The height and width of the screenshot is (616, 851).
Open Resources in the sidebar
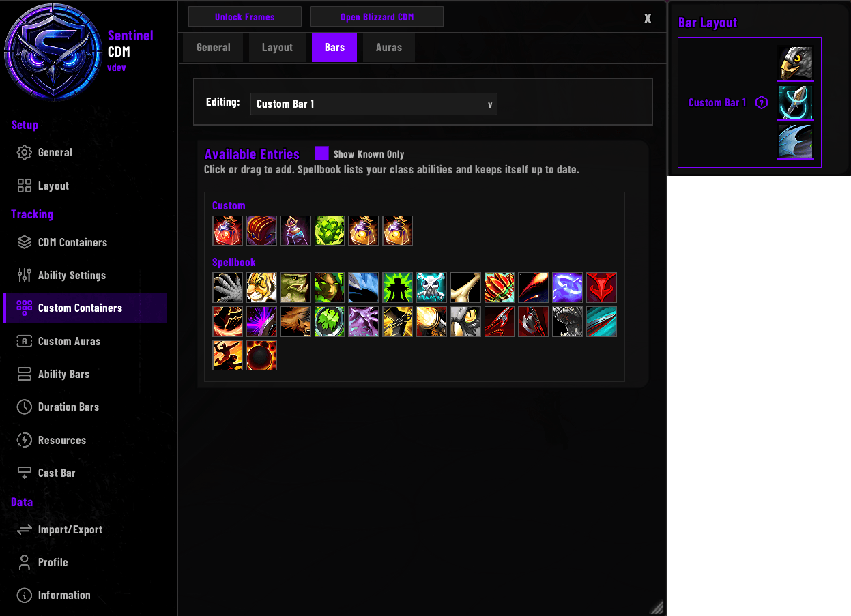[x=85, y=440]
